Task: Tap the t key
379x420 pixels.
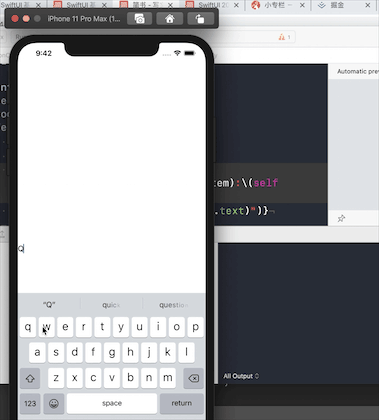Action: 102,327
